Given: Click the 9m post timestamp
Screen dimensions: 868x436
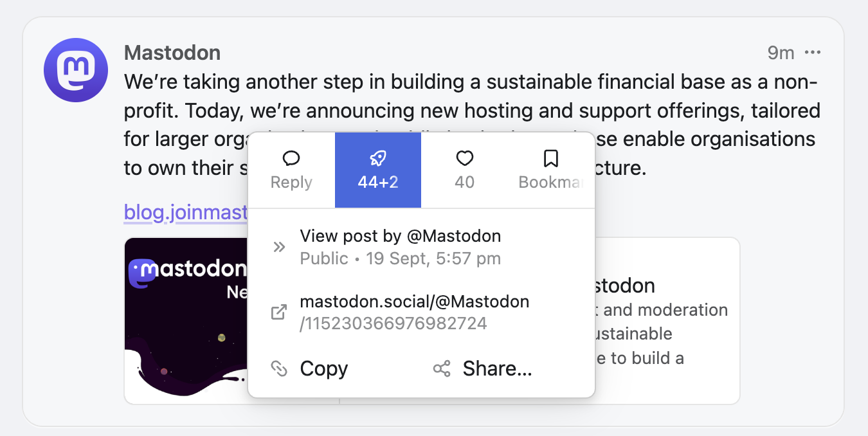Looking at the screenshot, I should pos(781,53).
